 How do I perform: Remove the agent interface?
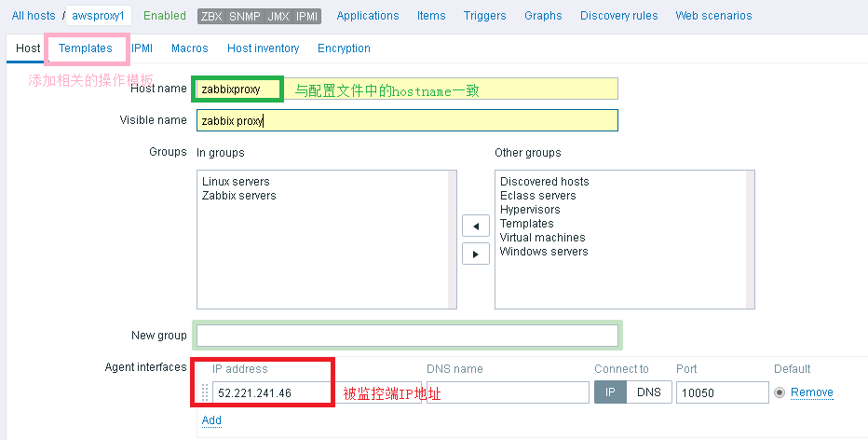point(811,392)
